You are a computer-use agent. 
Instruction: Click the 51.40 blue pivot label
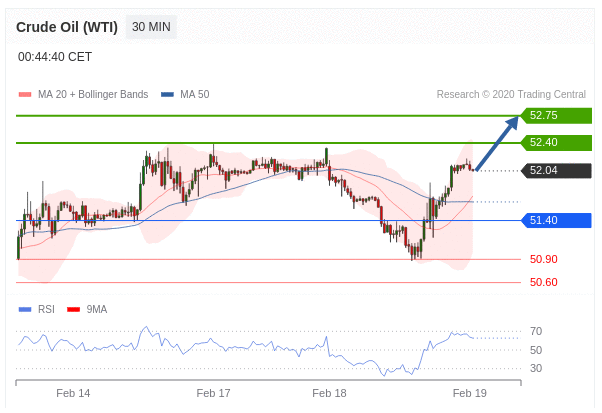(x=556, y=220)
